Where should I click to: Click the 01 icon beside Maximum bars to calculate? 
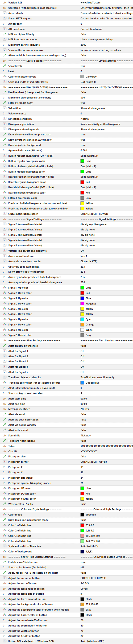(4, 45)
